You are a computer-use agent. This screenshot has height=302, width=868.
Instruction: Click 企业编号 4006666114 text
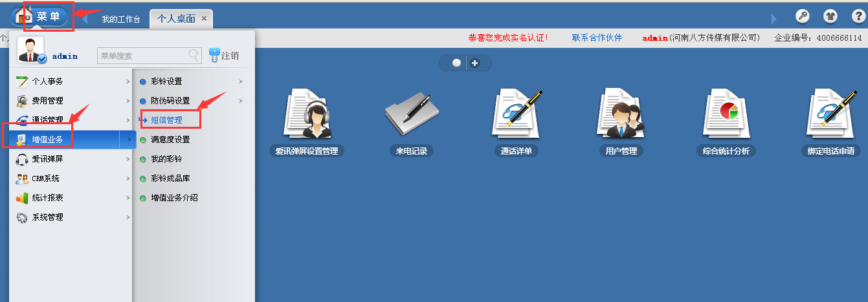[818, 38]
